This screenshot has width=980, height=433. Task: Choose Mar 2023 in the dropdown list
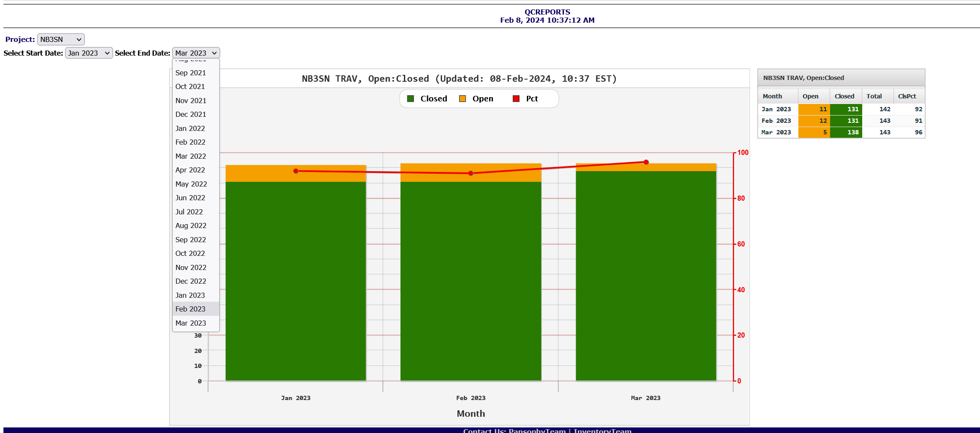click(x=191, y=323)
